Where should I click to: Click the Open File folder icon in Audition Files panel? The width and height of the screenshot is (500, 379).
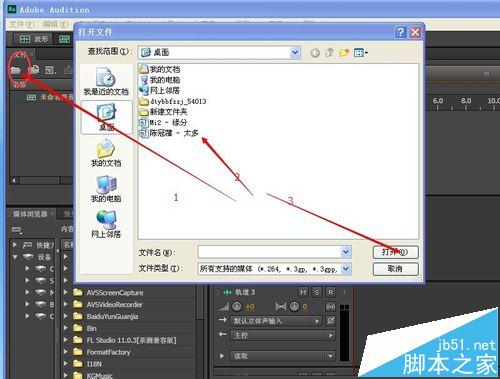(16, 70)
